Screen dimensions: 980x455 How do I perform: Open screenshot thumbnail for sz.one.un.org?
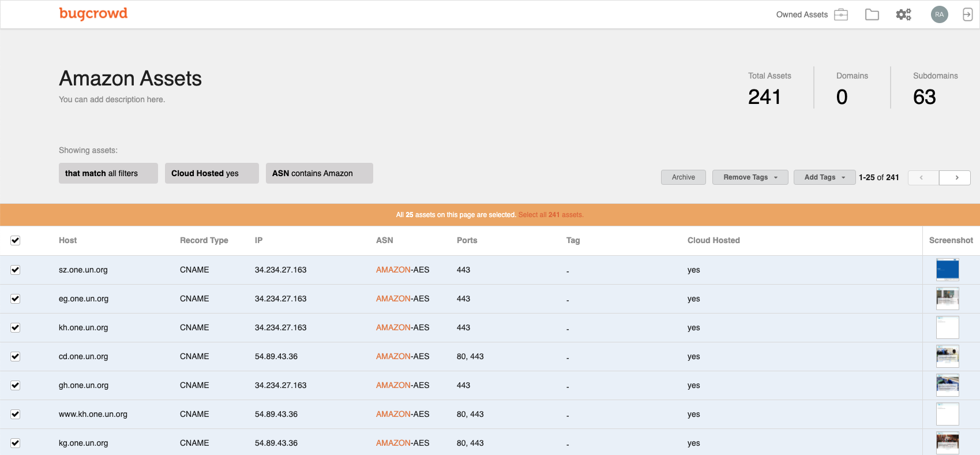coord(948,270)
